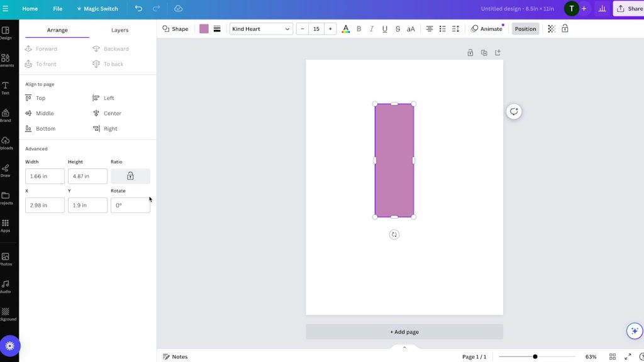This screenshot has height=362, width=644.
Task: Click the purple fill color swatch
Action: (204, 29)
